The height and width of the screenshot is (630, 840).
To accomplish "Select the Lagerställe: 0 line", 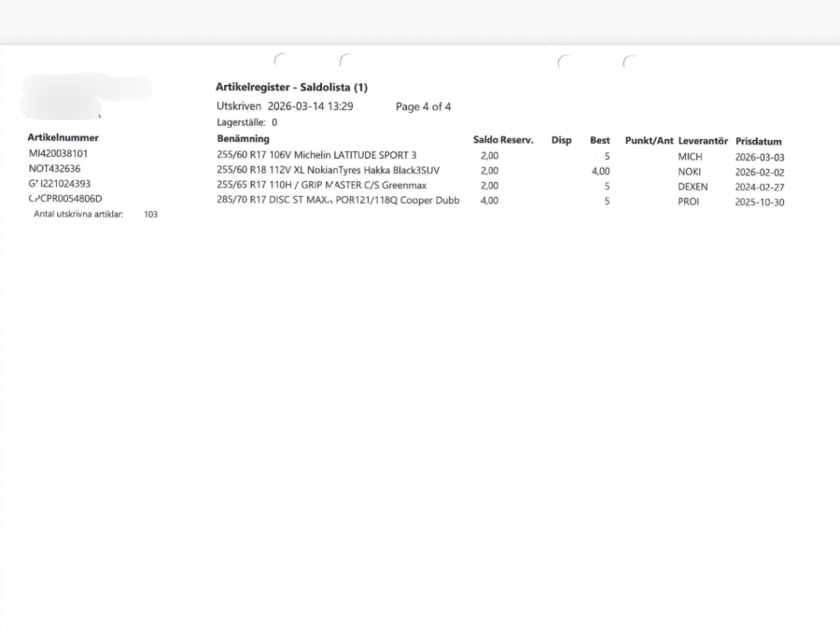I will click(246, 122).
